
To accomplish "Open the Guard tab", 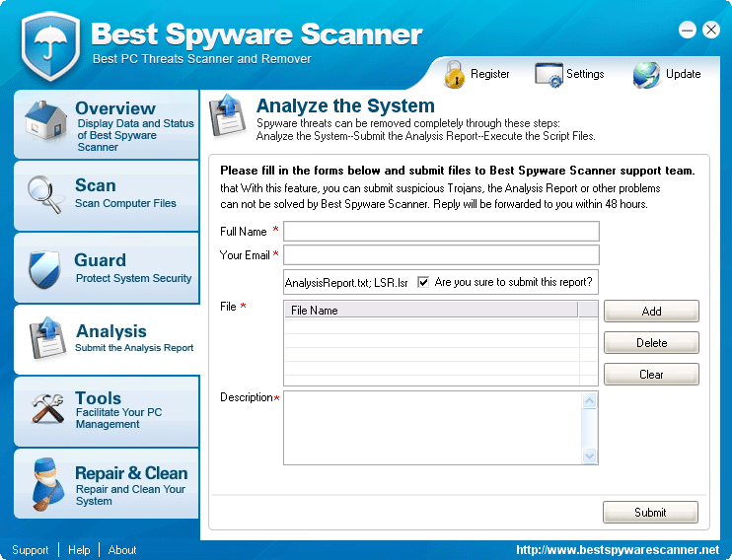I will click(x=107, y=268).
